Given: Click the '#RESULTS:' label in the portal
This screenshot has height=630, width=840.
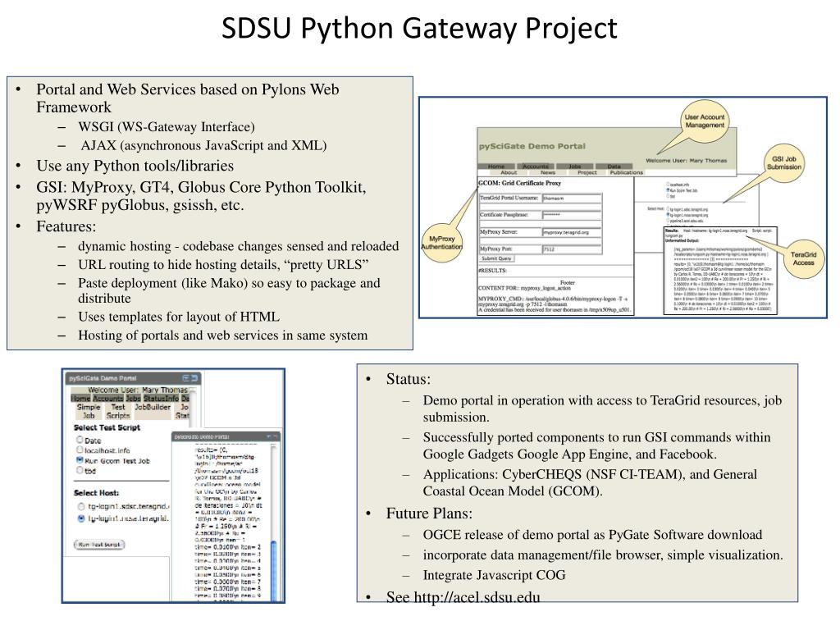Looking at the screenshot, I should 492,271.
